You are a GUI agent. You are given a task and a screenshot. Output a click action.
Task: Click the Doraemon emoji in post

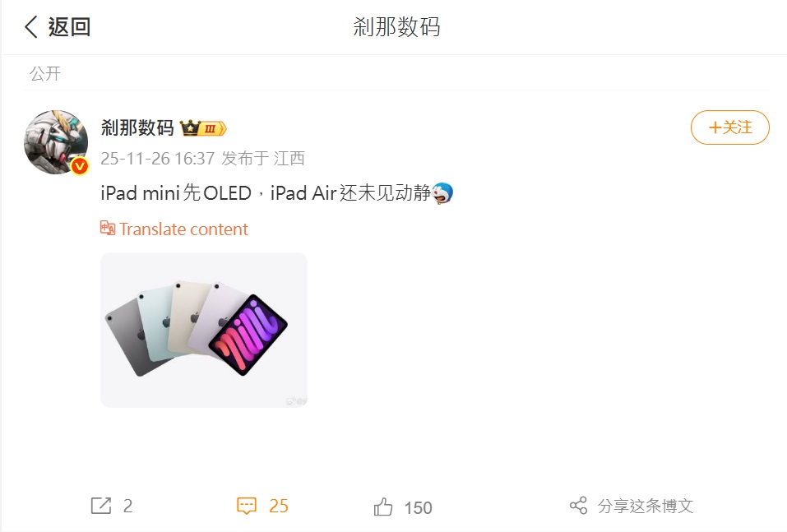pyautogui.click(x=442, y=192)
